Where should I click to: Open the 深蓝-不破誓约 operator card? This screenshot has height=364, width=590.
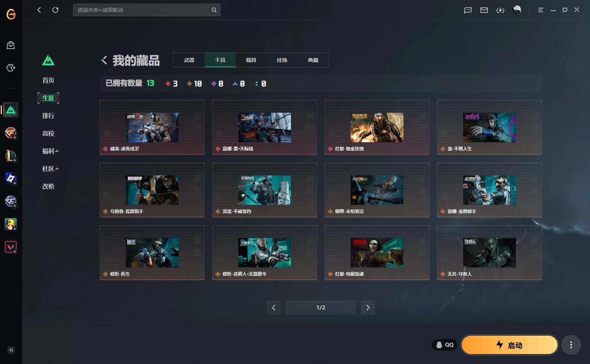click(x=264, y=190)
